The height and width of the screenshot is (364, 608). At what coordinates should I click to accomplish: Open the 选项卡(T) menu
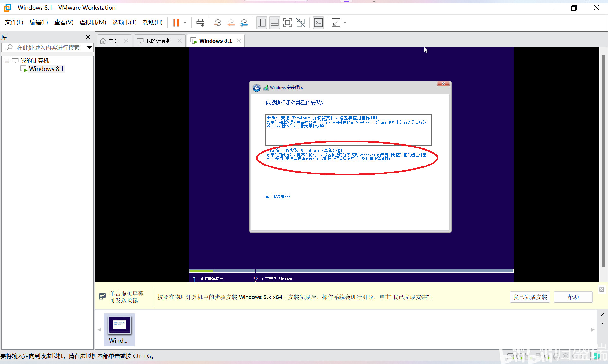(x=124, y=22)
